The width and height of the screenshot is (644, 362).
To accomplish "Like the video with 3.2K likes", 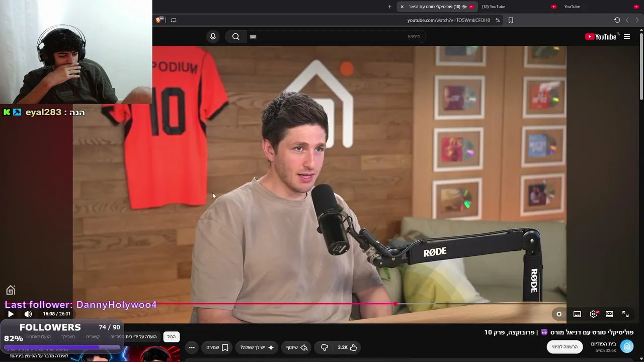I will point(347,347).
